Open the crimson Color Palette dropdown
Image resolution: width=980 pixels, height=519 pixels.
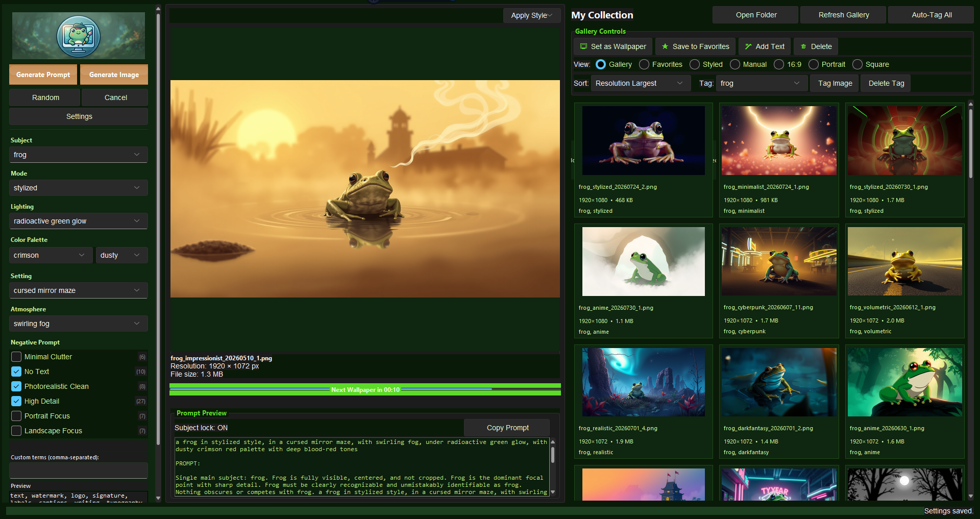pos(51,255)
